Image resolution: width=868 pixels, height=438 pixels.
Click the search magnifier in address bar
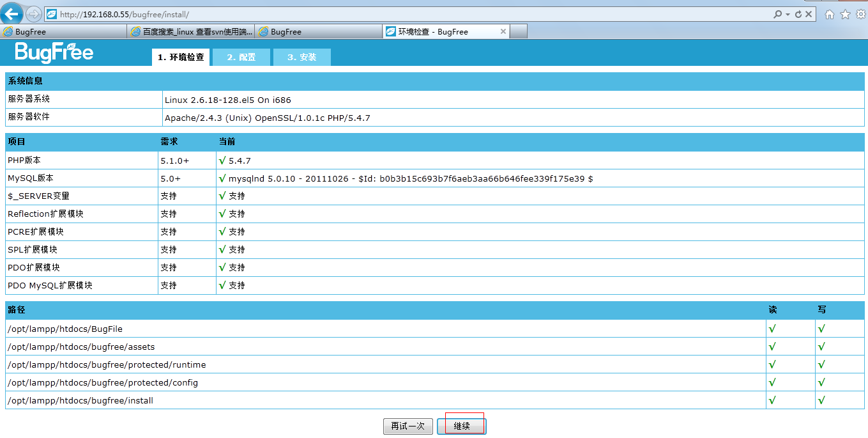click(777, 14)
